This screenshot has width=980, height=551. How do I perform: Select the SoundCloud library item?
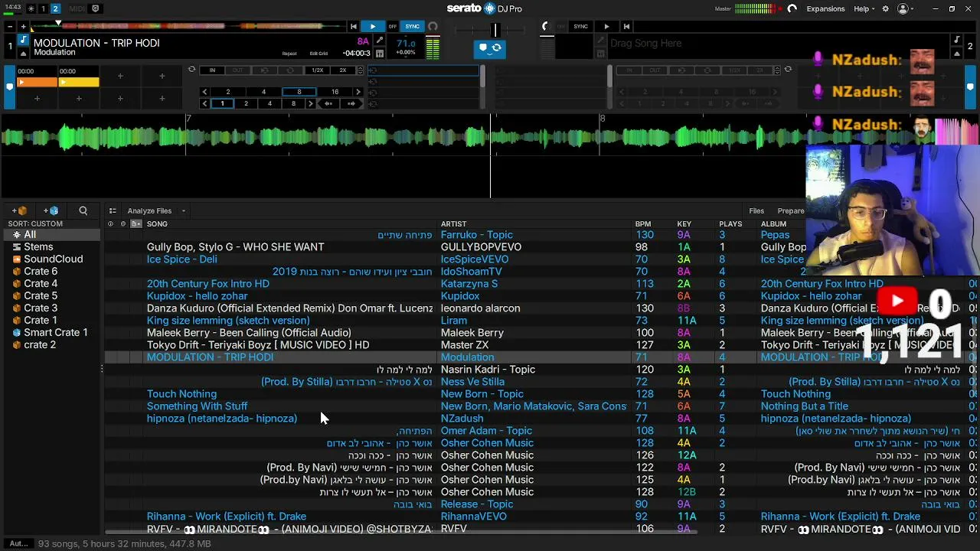coord(53,259)
